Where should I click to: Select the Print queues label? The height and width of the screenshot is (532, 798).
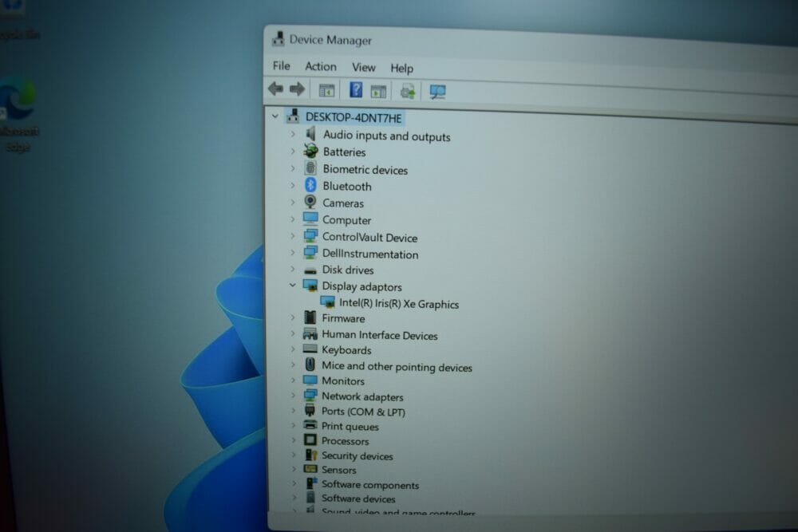click(x=350, y=426)
